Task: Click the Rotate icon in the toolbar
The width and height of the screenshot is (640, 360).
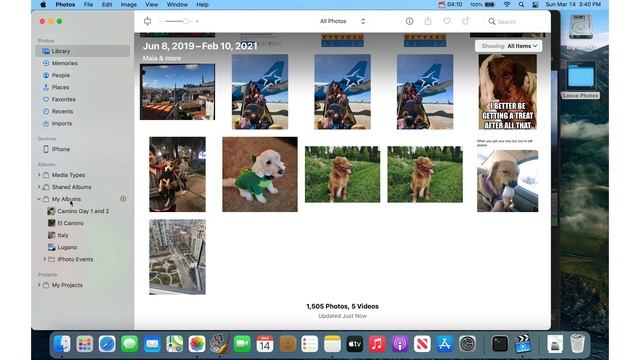Action: pyautogui.click(x=466, y=21)
